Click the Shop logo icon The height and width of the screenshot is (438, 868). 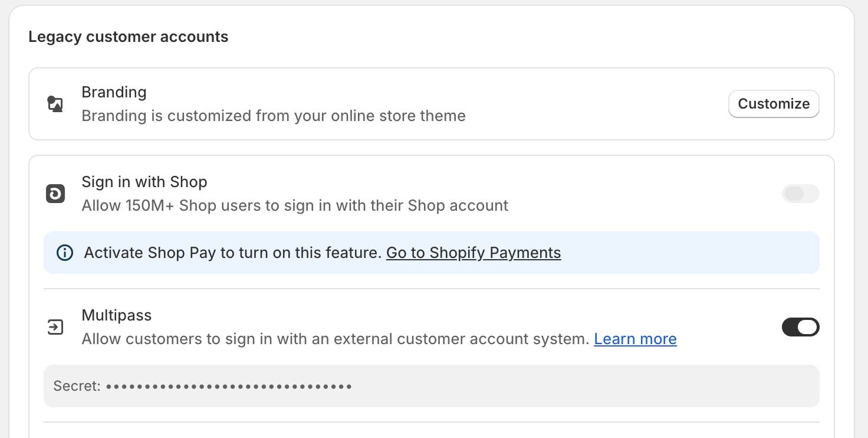coord(55,194)
